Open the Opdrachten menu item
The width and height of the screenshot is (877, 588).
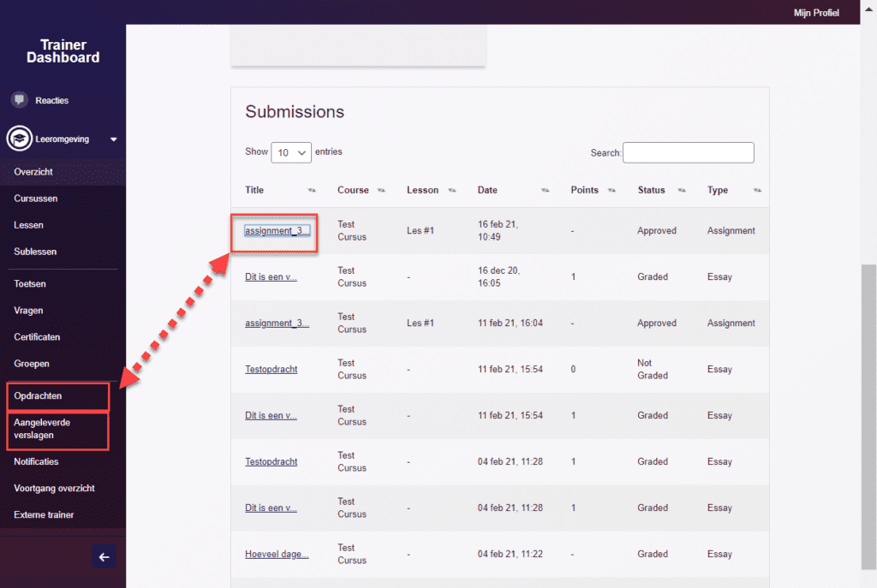[x=38, y=395]
